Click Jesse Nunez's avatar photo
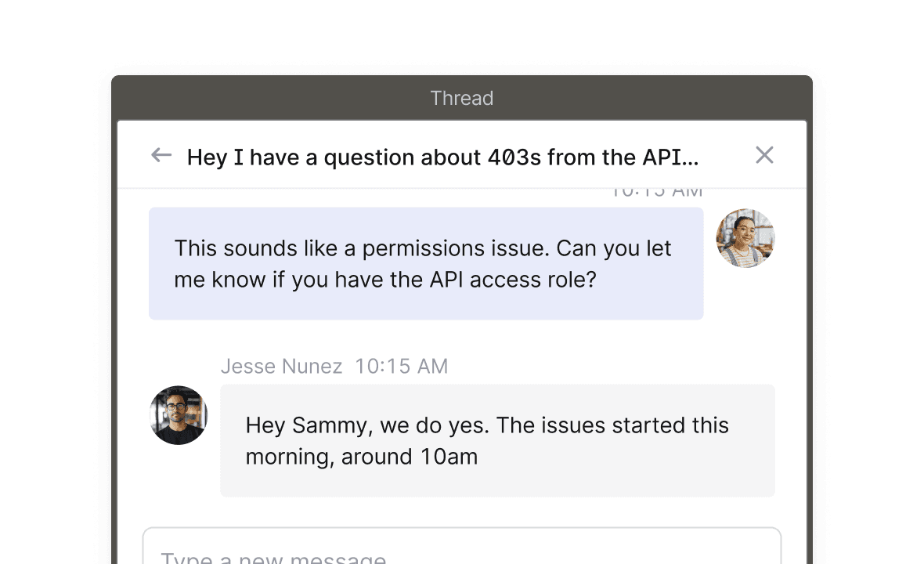 [x=179, y=415]
